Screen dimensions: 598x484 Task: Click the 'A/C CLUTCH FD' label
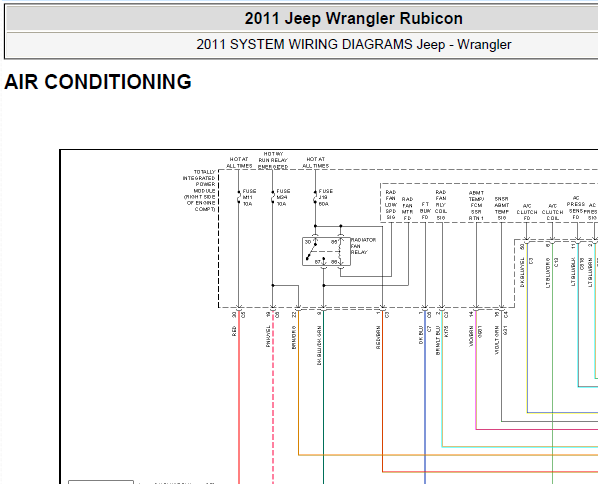coord(527,212)
